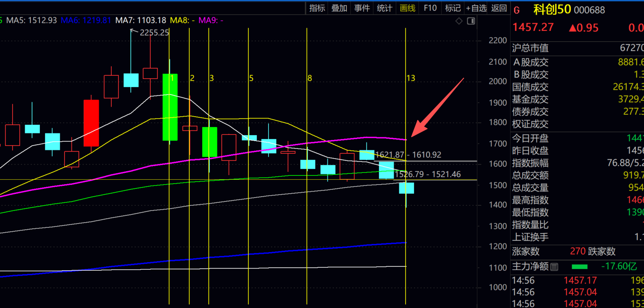Viewport: 644px width, 308px height.
Task: Click the green 主力净额 bar indicator
Action: coord(579,267)
